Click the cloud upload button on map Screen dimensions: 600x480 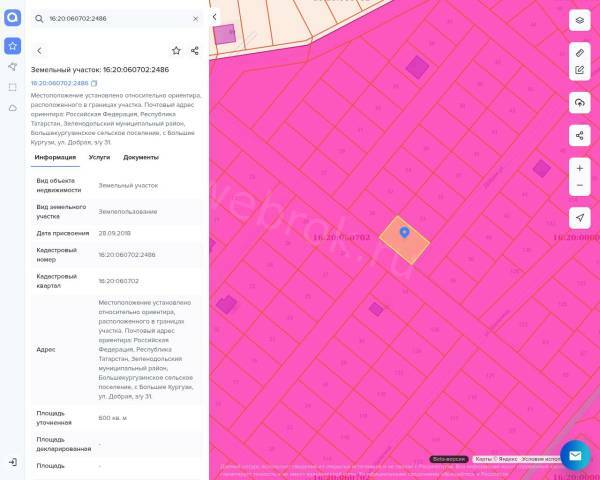pos(579,103)
